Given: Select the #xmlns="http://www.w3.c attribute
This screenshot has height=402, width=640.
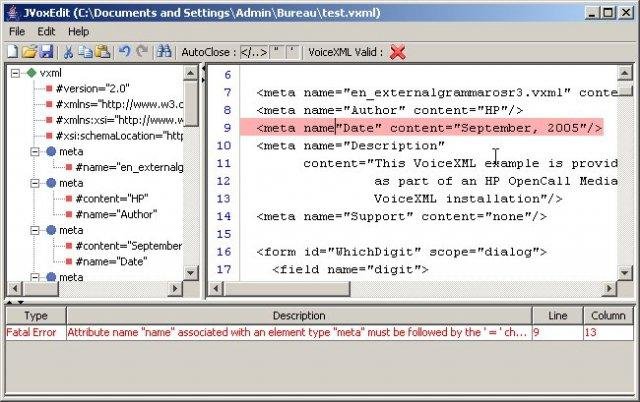Looking at the screenshot, I should coord(119,104).
